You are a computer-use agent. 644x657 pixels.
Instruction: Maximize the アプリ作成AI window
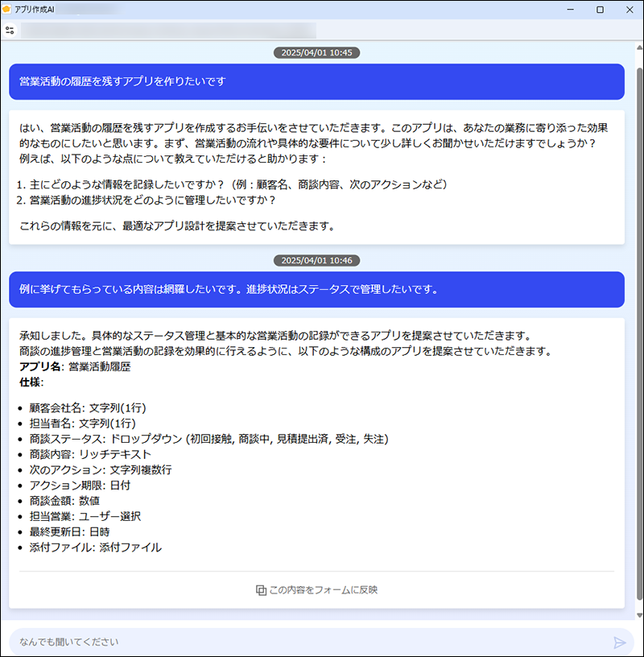point(600,9)
